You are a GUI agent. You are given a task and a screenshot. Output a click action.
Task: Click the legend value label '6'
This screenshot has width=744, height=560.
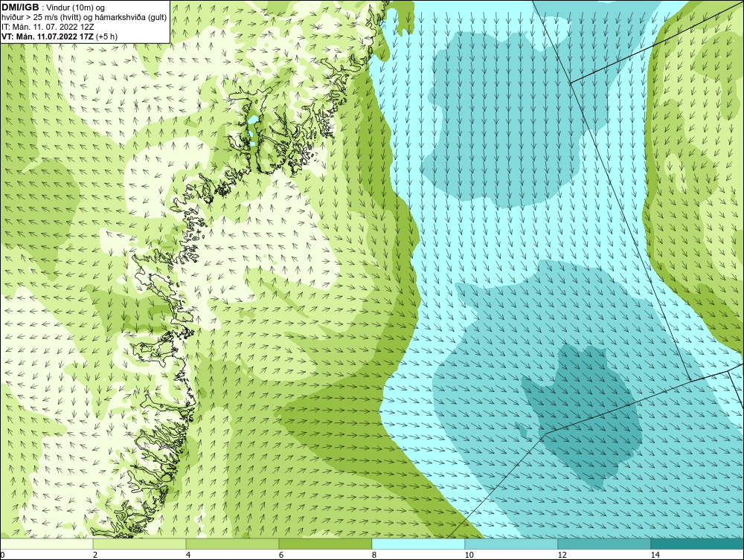tap(281, 555)
